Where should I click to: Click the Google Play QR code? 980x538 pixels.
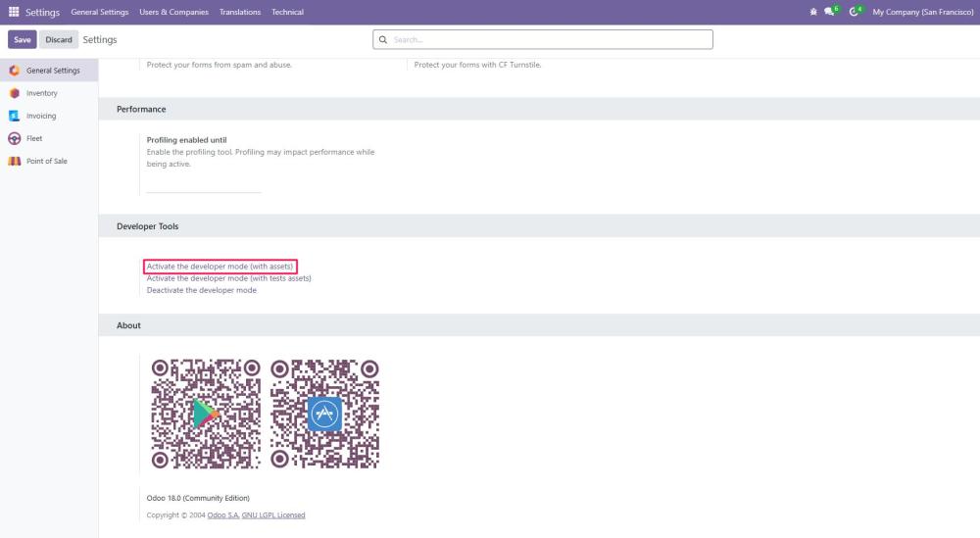206,414
